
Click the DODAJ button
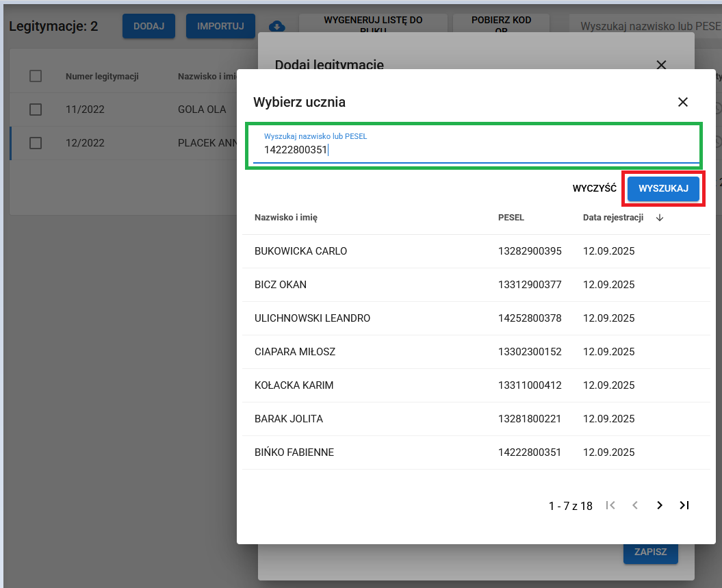click(x=149, y=26)
